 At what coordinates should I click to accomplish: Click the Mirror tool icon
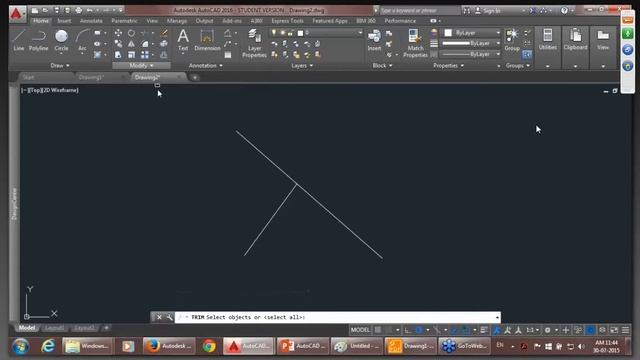tap(131, 43)
